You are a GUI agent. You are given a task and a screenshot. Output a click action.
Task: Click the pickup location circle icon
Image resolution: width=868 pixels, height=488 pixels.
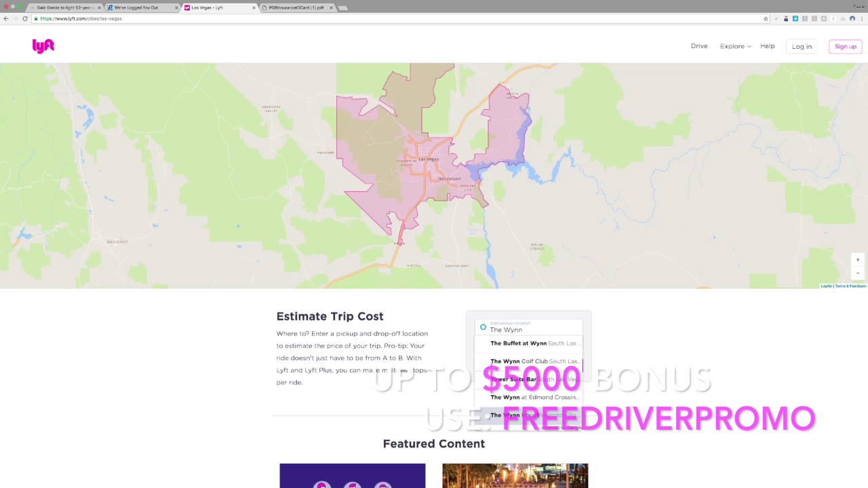[x=483, y=327]
